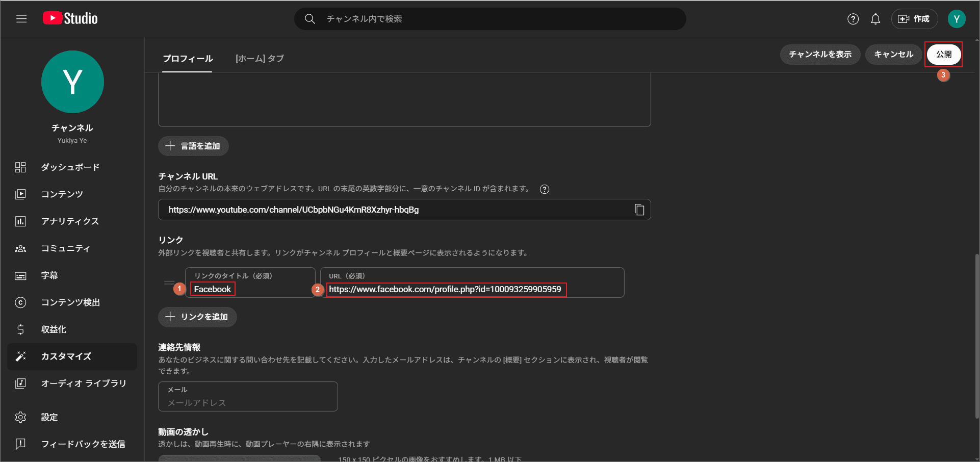Open the オーディオ ライブラリ section
980x462 pixels.
click(x=83, y=383)
